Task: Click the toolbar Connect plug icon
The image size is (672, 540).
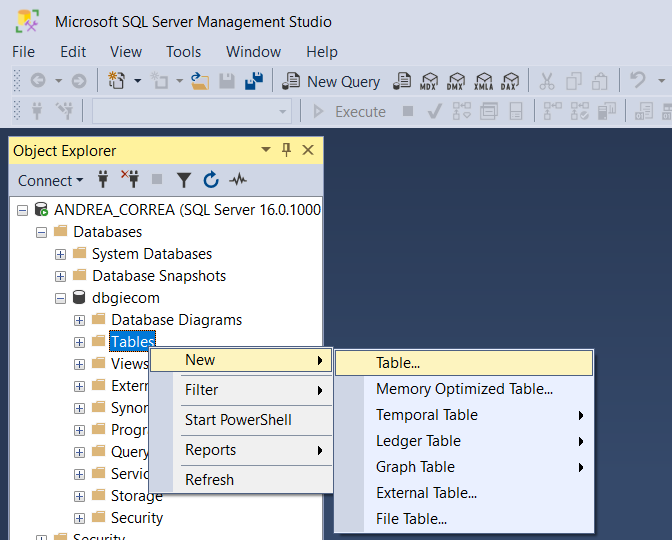Action: pyautogui.click(x=37, y=111)
